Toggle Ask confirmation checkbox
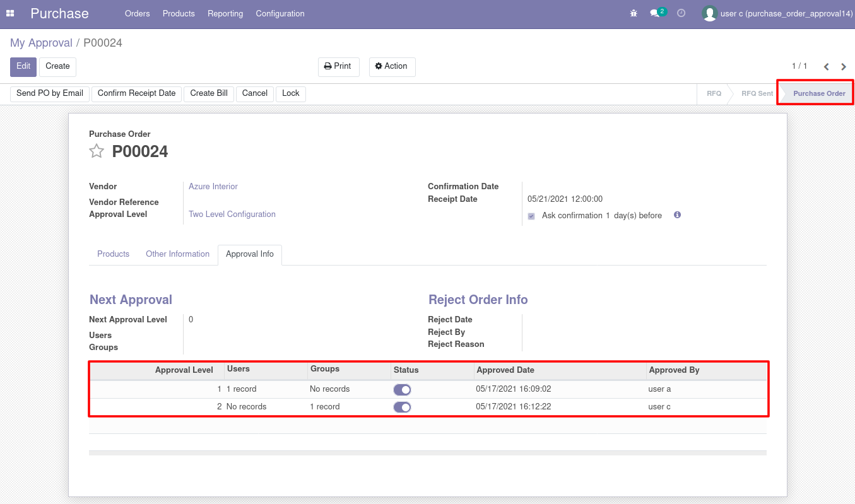 tap(531, 216)
